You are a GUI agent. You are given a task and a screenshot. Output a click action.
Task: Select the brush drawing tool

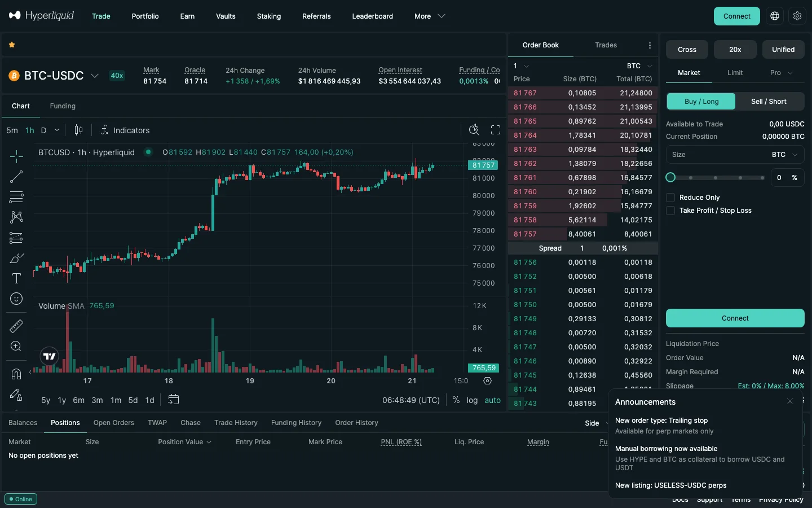click(16, 259)
